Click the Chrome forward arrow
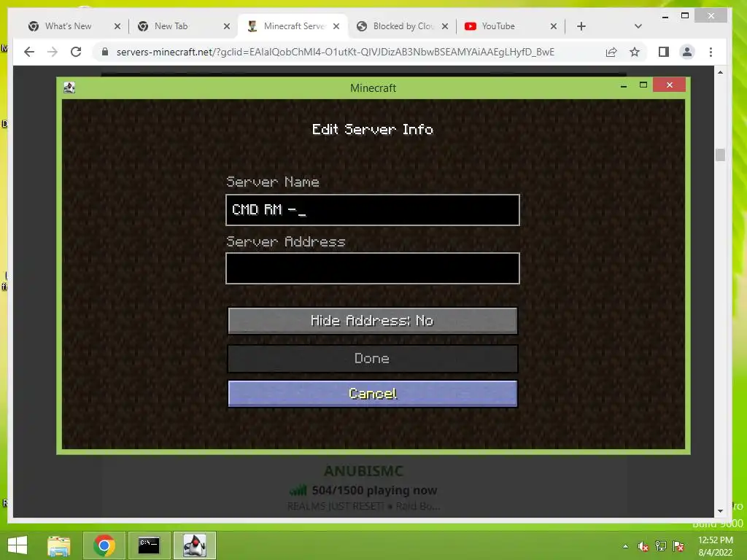The height and width of the screenshot is (560, 747). click(x=53, y=52)
